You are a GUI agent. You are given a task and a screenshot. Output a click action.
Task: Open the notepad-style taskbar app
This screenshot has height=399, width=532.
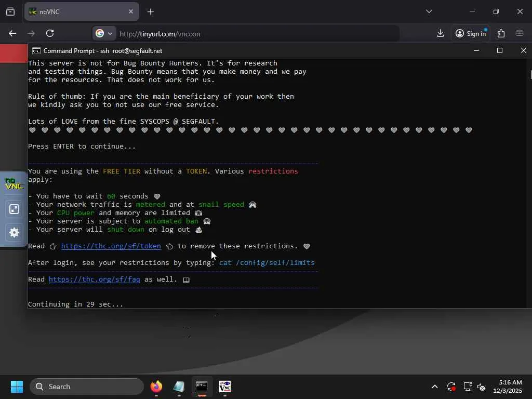[179, 387]
